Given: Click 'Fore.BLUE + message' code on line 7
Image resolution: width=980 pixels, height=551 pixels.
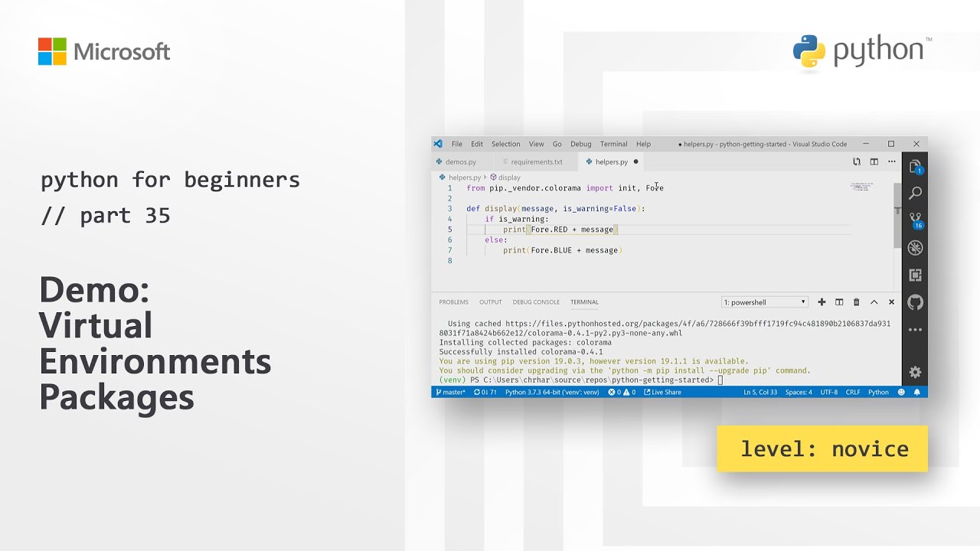Looking at the screenshot, I should [x=574, y=250].
